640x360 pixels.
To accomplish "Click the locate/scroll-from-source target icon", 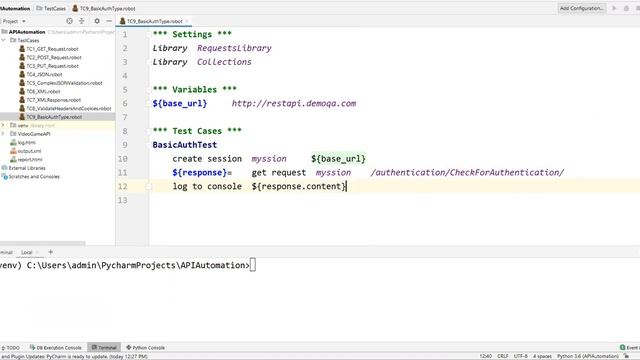I will [x=69, y=21].
